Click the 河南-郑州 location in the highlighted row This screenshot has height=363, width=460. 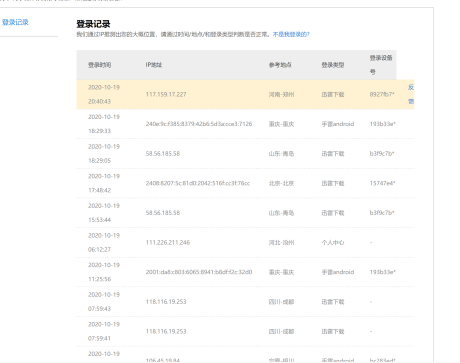281,95
